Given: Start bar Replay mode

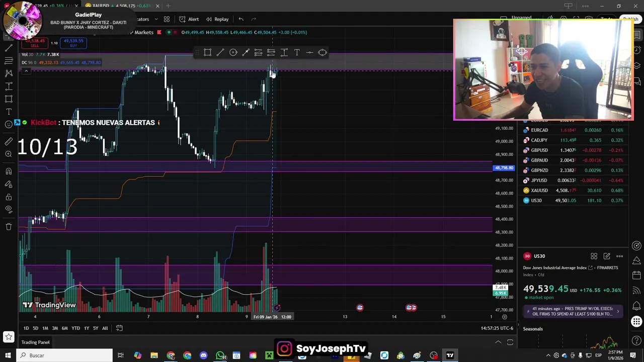Looking at the screenshot, I should [217, 19].
